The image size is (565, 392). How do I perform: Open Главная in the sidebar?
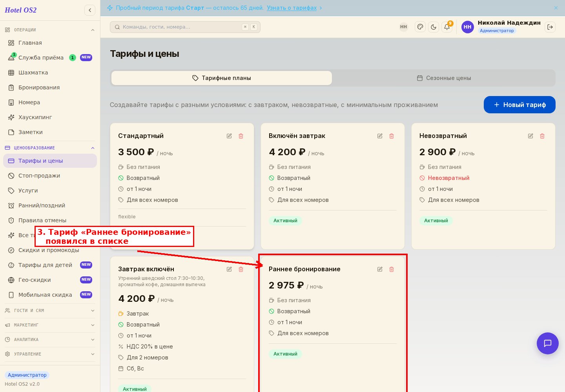pos(50,43)
